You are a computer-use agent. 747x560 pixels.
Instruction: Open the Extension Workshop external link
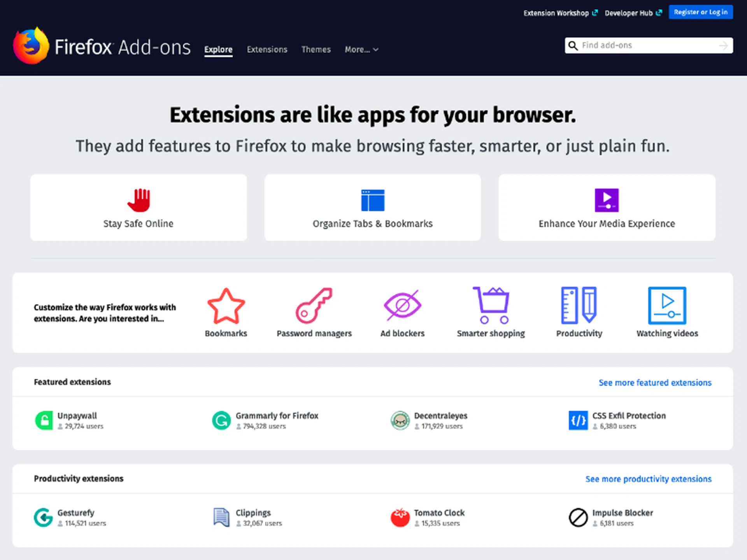click(560, 13)
